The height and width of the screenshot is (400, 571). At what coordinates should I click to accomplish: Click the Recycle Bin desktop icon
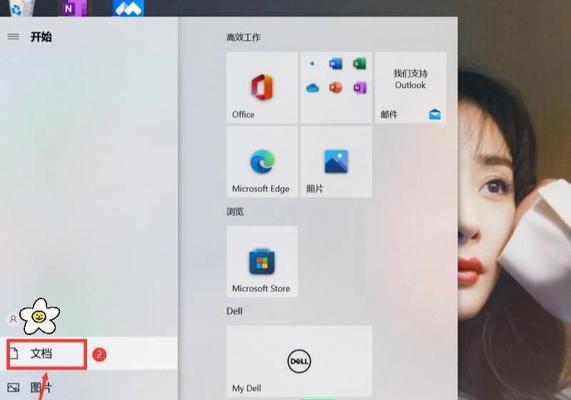pyautogui.click(x=19, y=8)
